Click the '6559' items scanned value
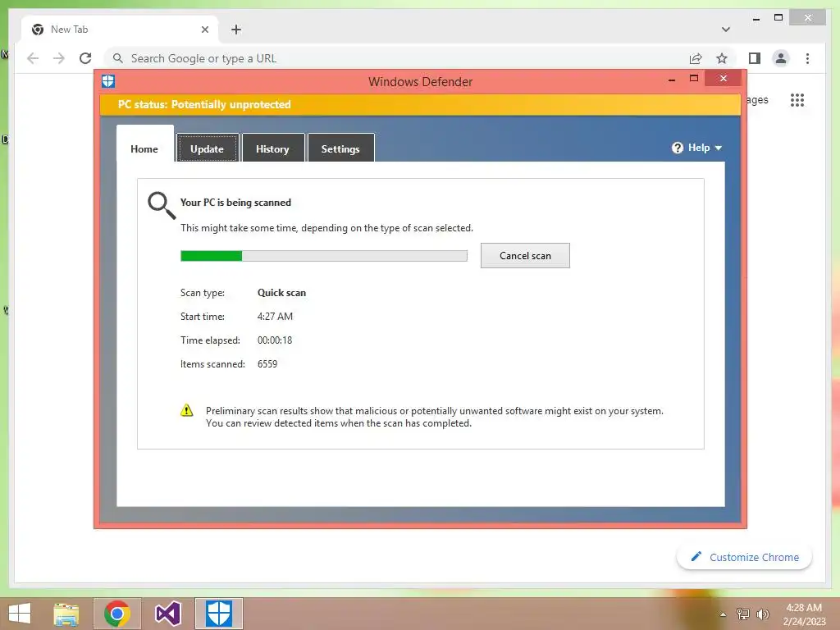The height and width of the screenshot is (630, 840). [x=267, y=363]
